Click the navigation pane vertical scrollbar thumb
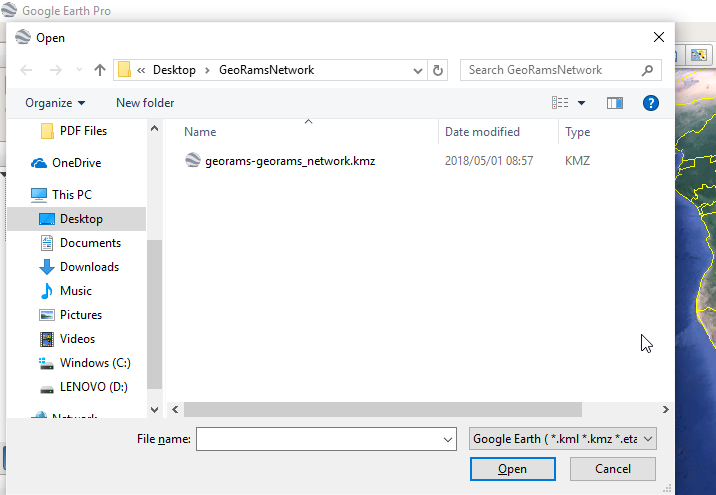The width and height of the screenshot is (716, 495). pos(154,314)
